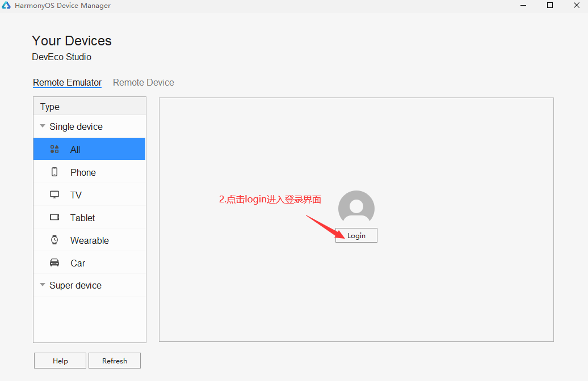Minimize the Device Manager window
The height and width of the screenshot is (381, 588).
coord(523,5)
